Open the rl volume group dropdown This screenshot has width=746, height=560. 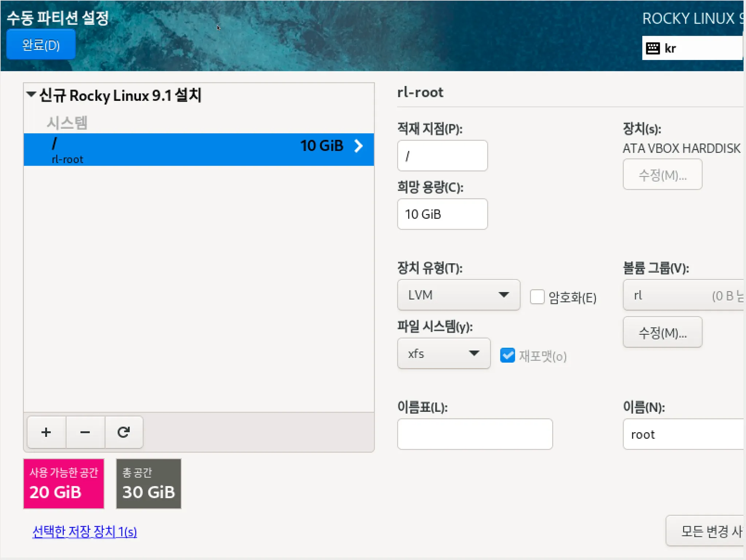684,295
